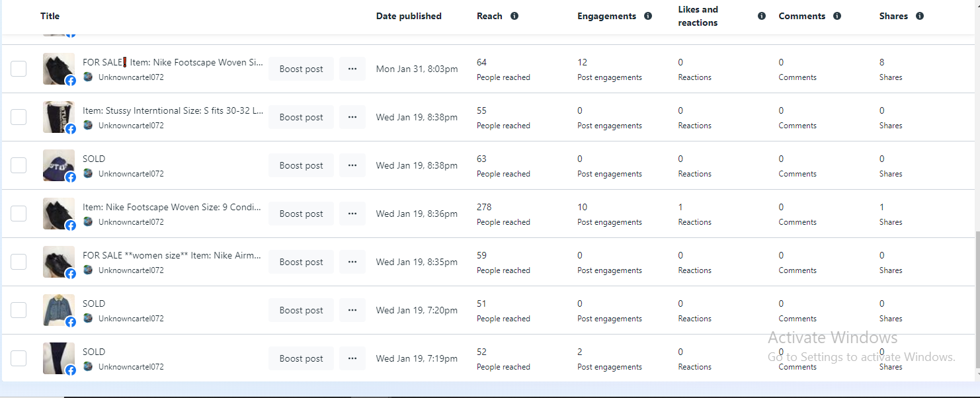Open the Stussy Interntional post title
The height and width of the screenshot is (398, 980).
coord(173,110)
